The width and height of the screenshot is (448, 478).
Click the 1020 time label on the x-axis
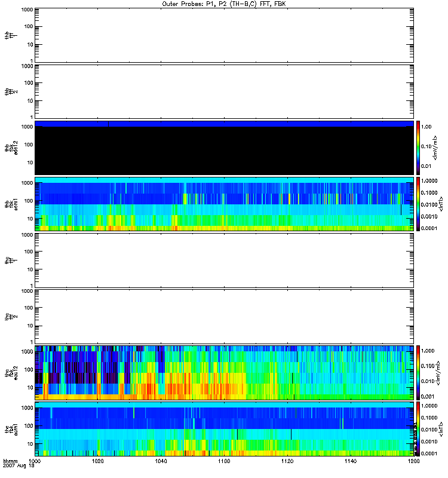click(99, 462)
